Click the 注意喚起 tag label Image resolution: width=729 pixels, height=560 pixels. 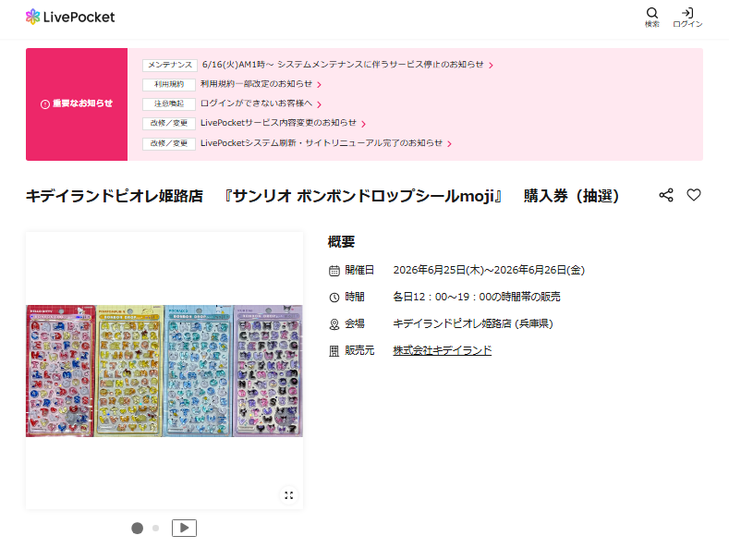tap(169, 103)
